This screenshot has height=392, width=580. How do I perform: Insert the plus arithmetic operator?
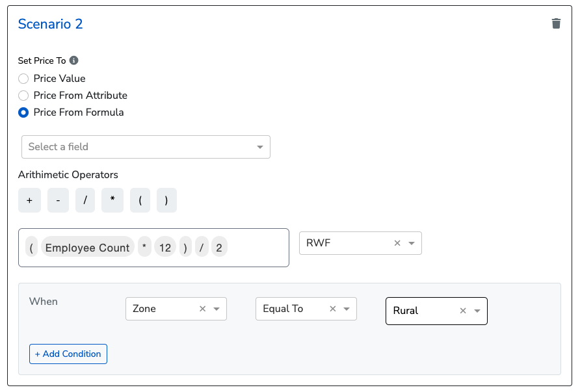click(29, 201)
